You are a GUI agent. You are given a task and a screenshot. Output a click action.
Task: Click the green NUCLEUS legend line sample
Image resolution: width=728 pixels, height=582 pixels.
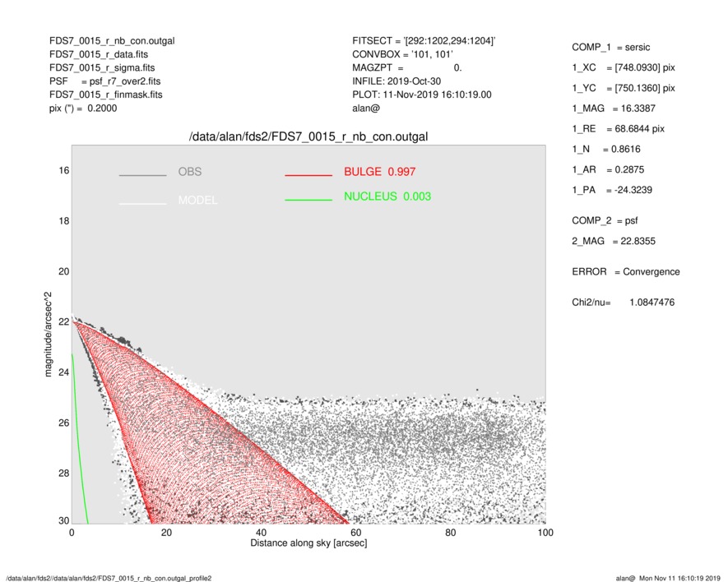pos(308,200)
